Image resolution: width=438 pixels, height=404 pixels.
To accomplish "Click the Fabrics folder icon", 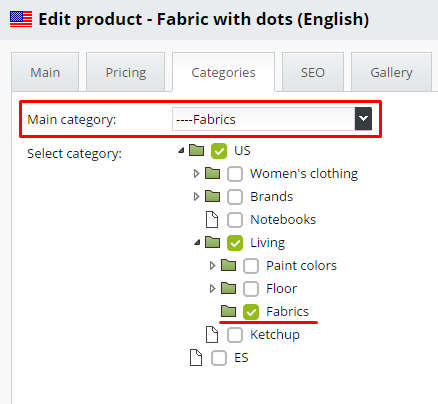I will click(x=228, y=311).
